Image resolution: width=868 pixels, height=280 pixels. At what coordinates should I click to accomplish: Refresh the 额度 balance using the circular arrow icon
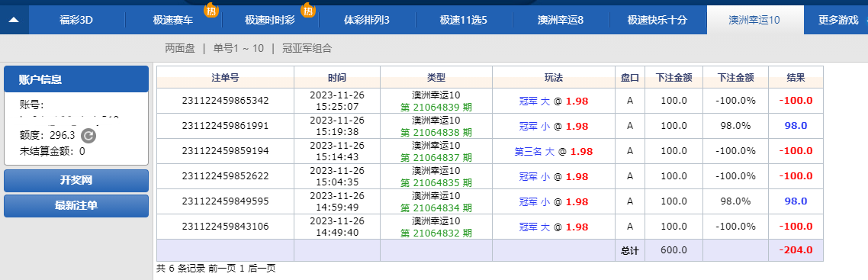click(x=88, y=136)
